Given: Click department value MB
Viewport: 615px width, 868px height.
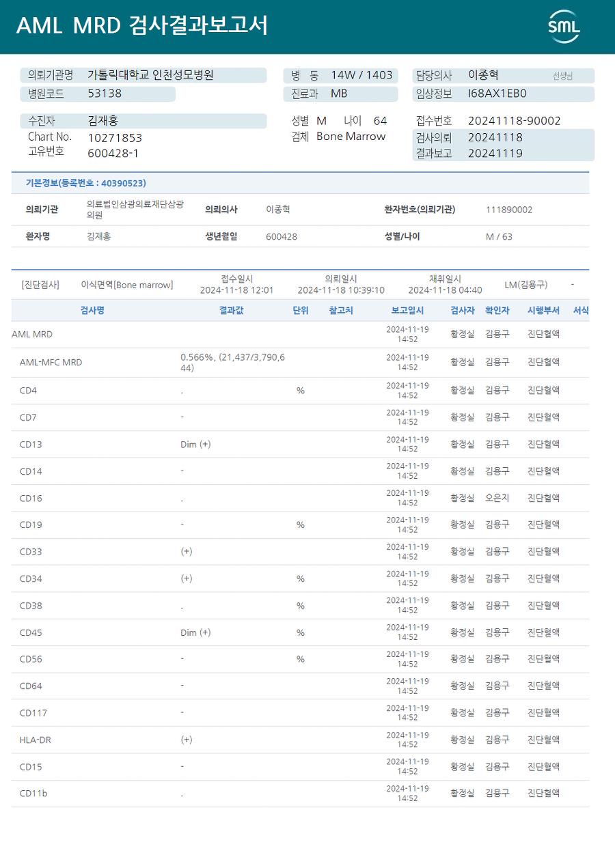Looking at the screenshot, I should 339,94.
